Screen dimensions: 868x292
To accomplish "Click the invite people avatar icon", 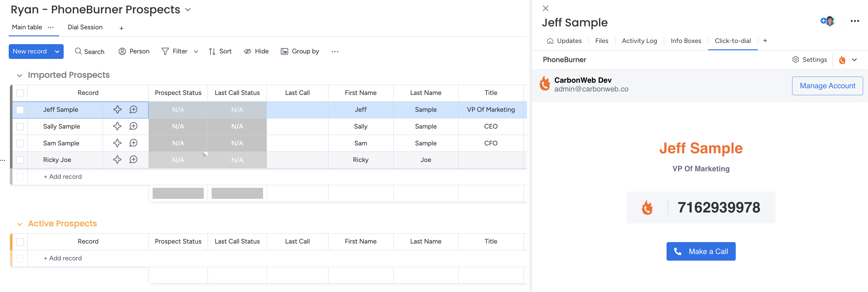I will (828, 21).
